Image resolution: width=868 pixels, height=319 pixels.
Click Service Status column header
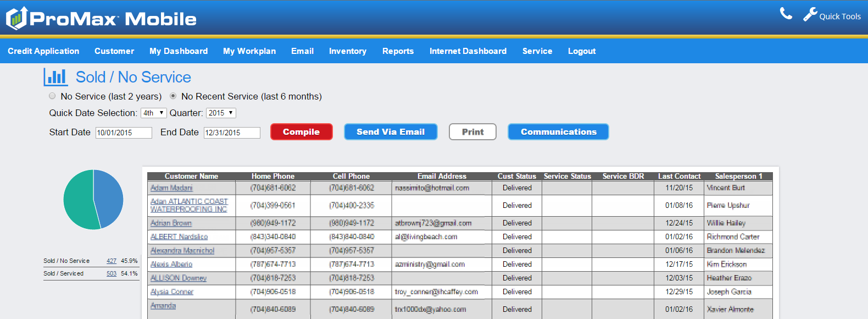[567, 177]
